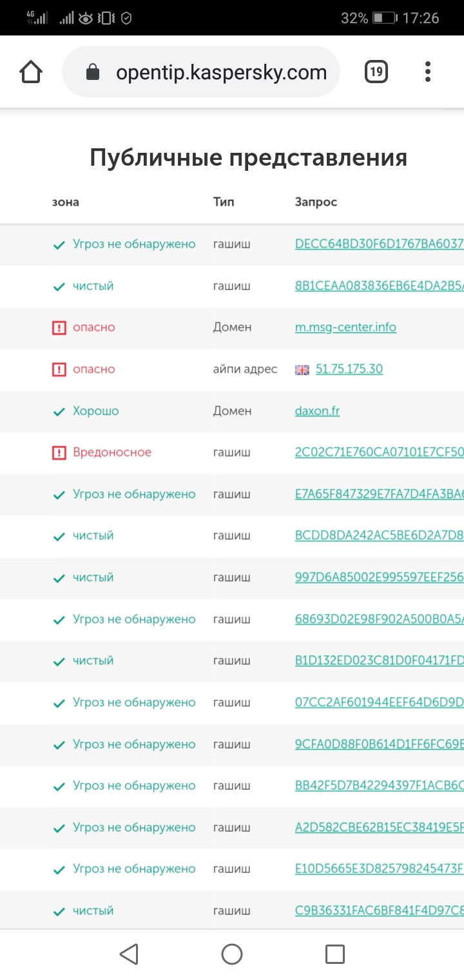Viewport: 464px width, 980px height.
Task: Tap the зона column header
Action: [x=66, y=202]
